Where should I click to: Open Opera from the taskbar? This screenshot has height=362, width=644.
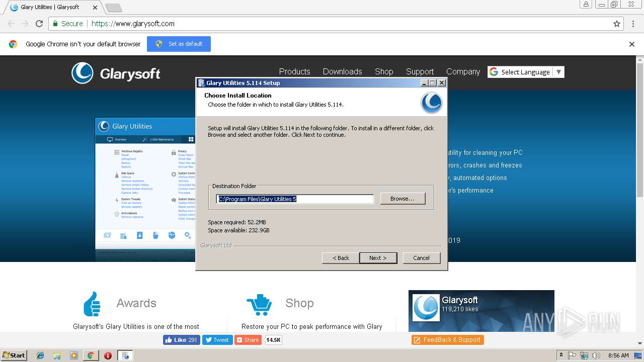[x=108, y=355]
